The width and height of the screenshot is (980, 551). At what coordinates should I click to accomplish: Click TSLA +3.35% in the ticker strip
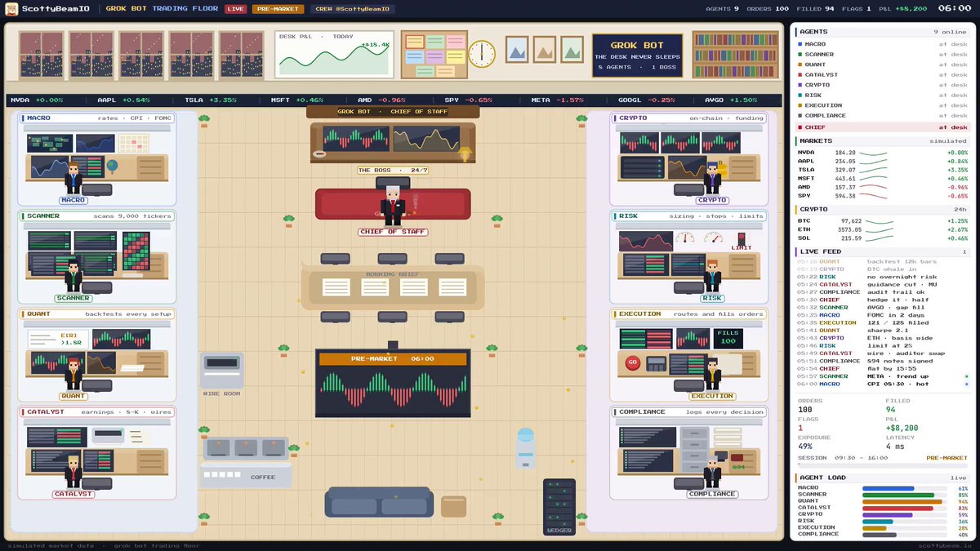211,100
